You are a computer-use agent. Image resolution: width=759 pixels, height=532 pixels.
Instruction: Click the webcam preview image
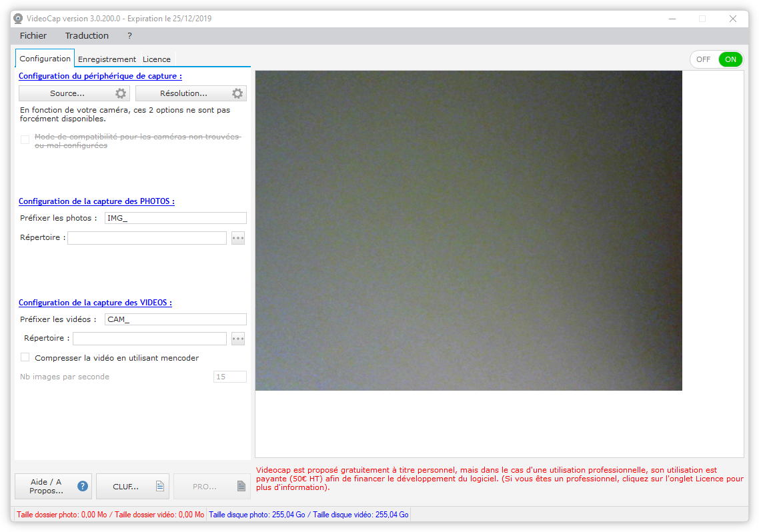coord(468,231)
